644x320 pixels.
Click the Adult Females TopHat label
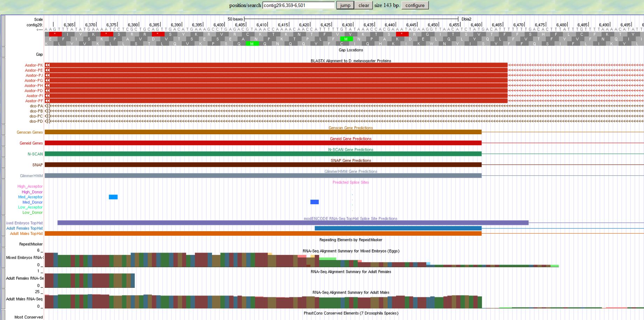pyautogui.click(x=24, y=228)
